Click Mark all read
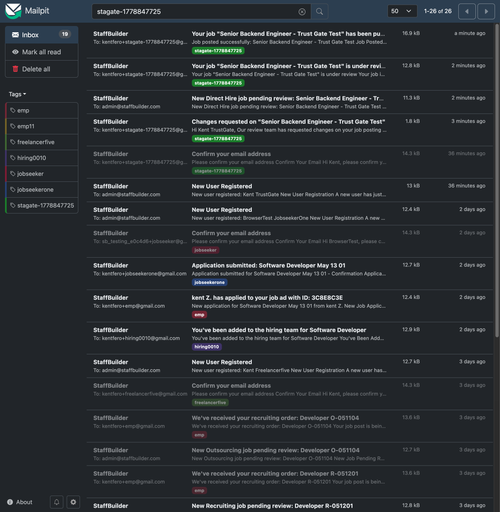This screenshot has width=500, height=512. click(x=42, y=52)
